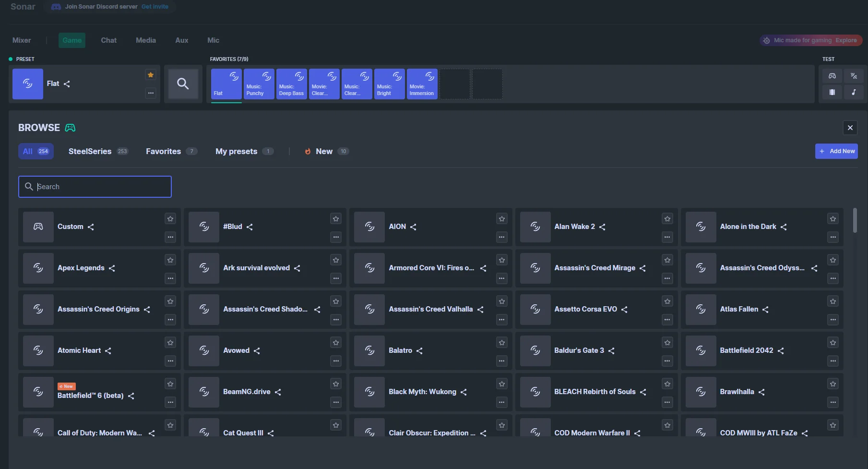Screen dimensions: 868x469
Task: Click the Avowed preset icon
Action: click(x=204, y=351)
